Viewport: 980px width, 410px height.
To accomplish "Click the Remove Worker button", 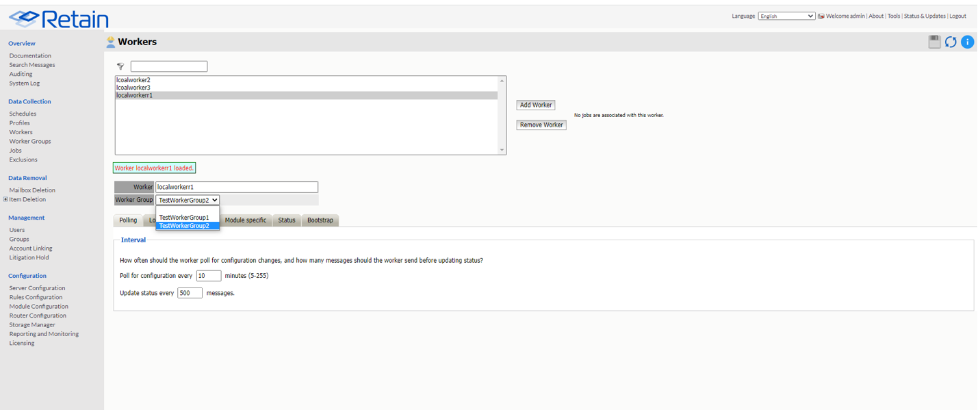I will (x=541, y=125).
